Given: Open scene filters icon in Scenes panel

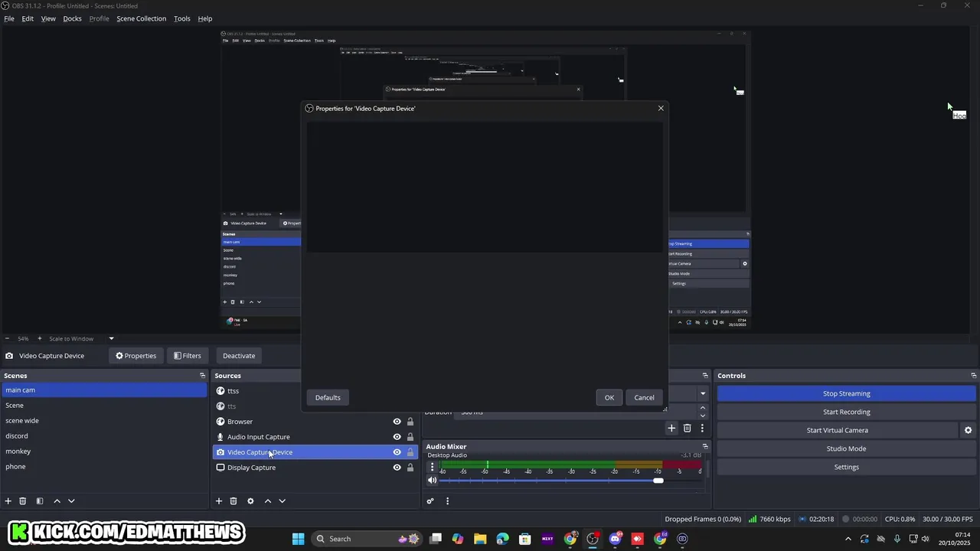Looking at the screenshot, I should coord(40,500).
